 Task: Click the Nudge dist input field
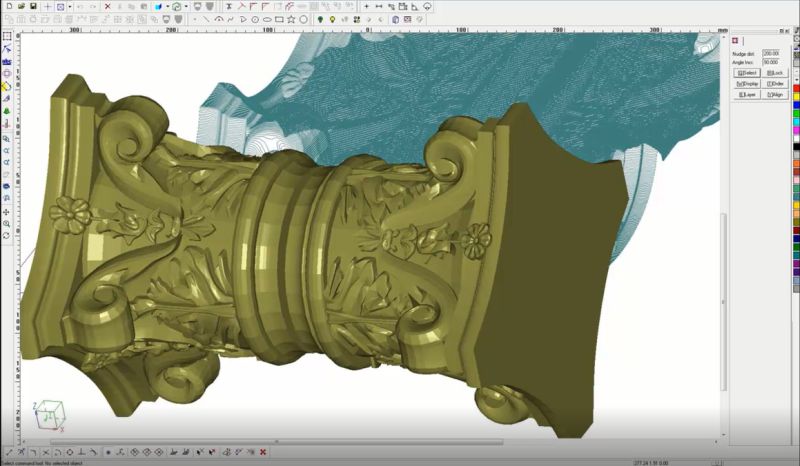point(772,52)
